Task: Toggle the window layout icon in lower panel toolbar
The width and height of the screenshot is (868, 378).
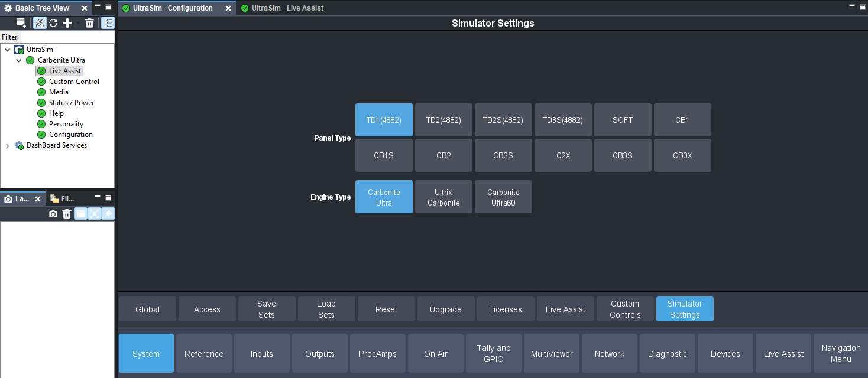Action: (x=81, y=214)
